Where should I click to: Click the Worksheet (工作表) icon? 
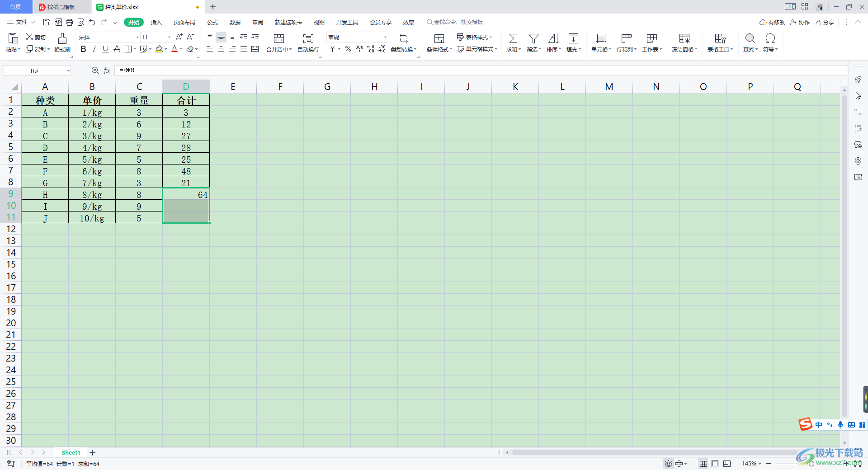[651, 38]
